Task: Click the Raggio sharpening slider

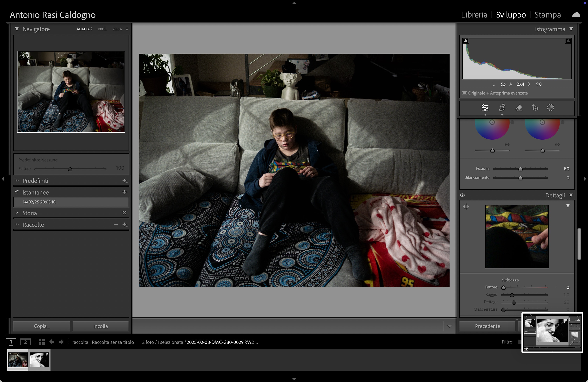Action: tap(524, 295)
